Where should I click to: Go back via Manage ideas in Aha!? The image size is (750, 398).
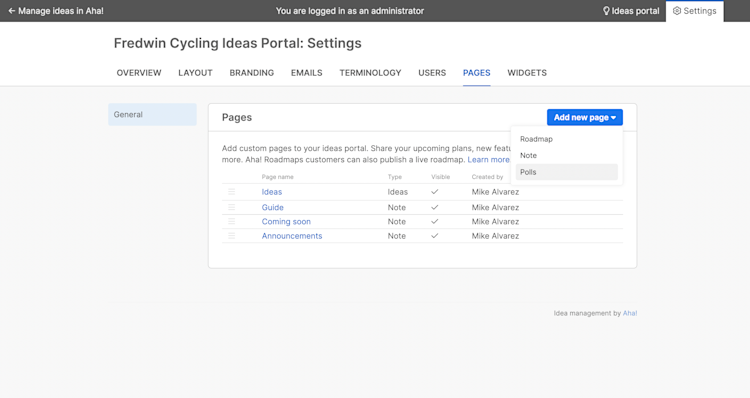[56, 11]
